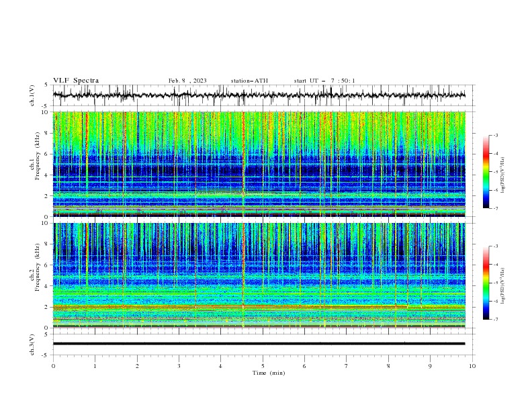Screen dimensions: 532x411
Task: Click the "-3" tick on ch.1 colorbar
Action: pyautogui.click(x=495, y=135)
